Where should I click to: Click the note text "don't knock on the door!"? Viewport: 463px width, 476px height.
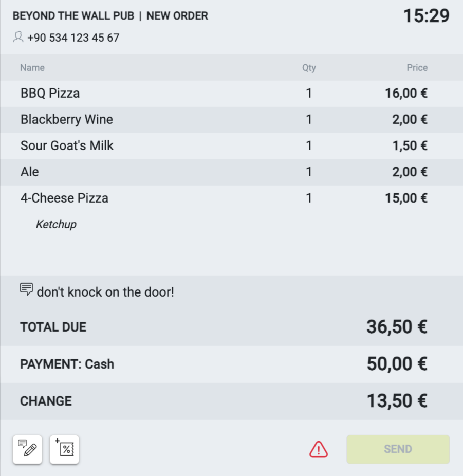click(105, 292)
